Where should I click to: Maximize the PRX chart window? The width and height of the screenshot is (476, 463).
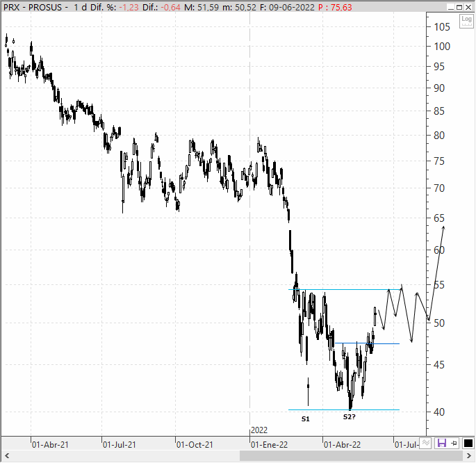[459, 7]
